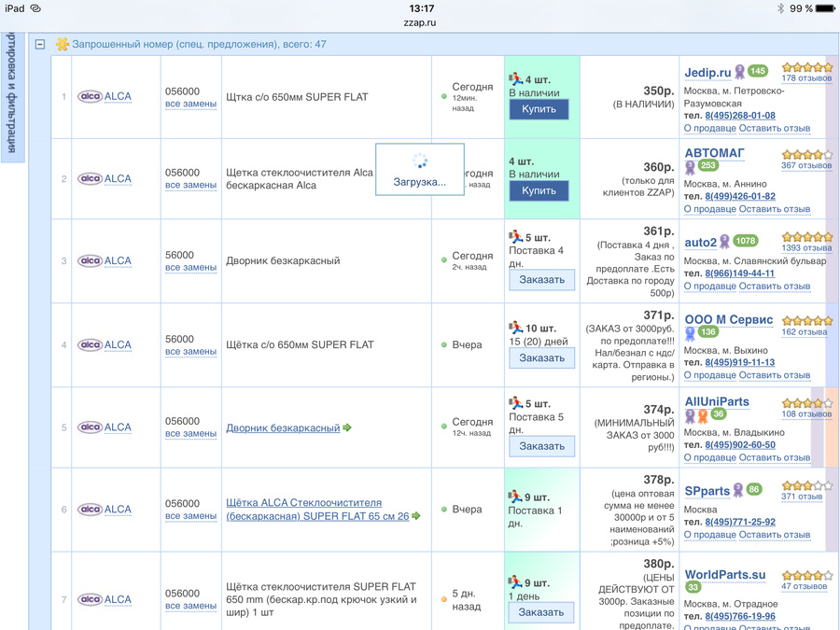Click the delivery runner icon in row 1

tap(516, 78)
